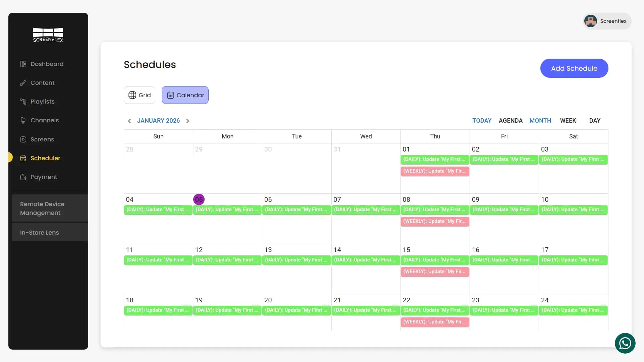Screen dimensions: 644x362
Task: Click the Content pencil icon
Action: click(x=23, y=83)
